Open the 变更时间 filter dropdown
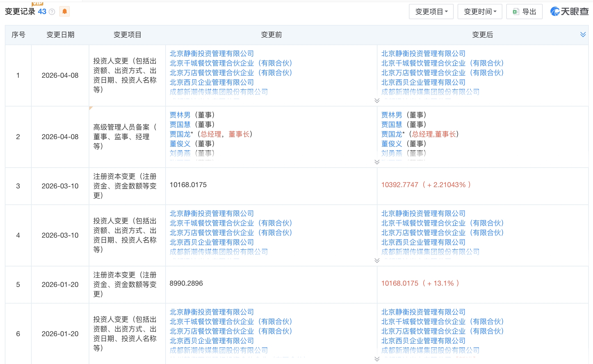The height and width of the screenshot is (364, 593). click(x=480, y=12)
